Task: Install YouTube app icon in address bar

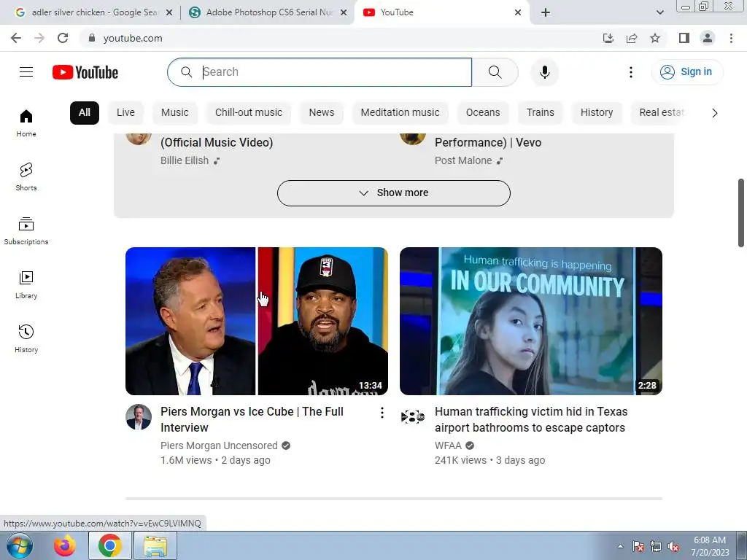Action: click(x=608, y=38)
